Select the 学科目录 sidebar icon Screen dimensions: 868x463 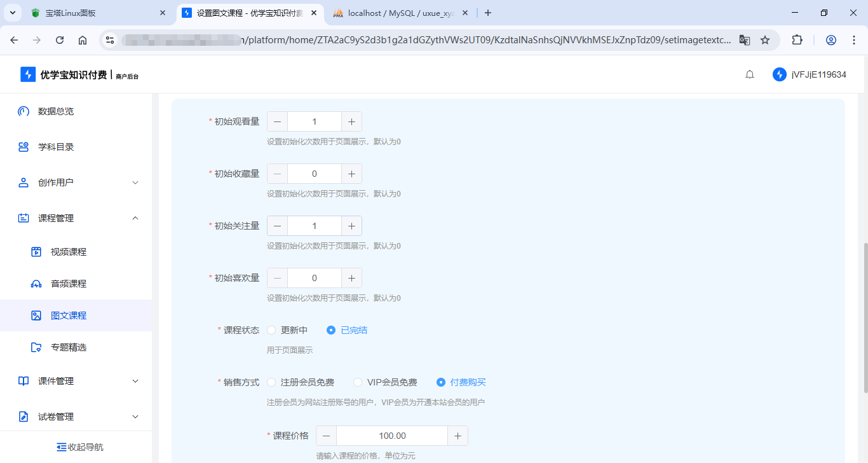24,147
